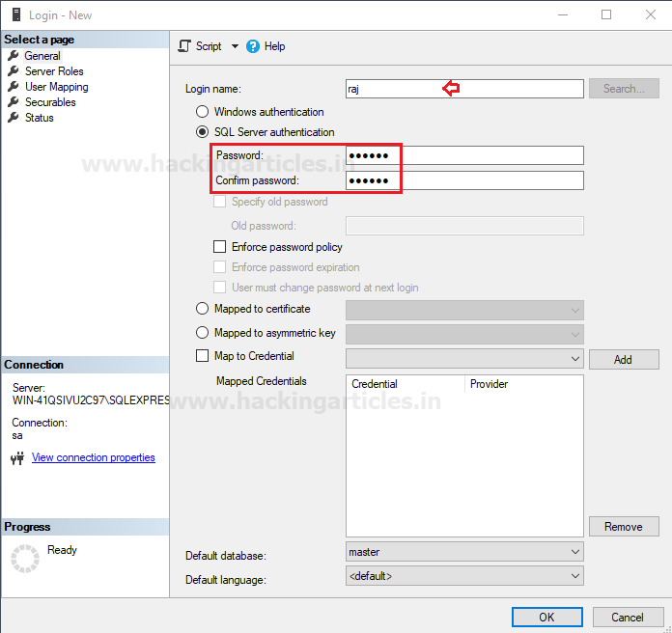Open the Server Roles page
The width and height of the screenshot is (672, 633).
click(54, 71)
